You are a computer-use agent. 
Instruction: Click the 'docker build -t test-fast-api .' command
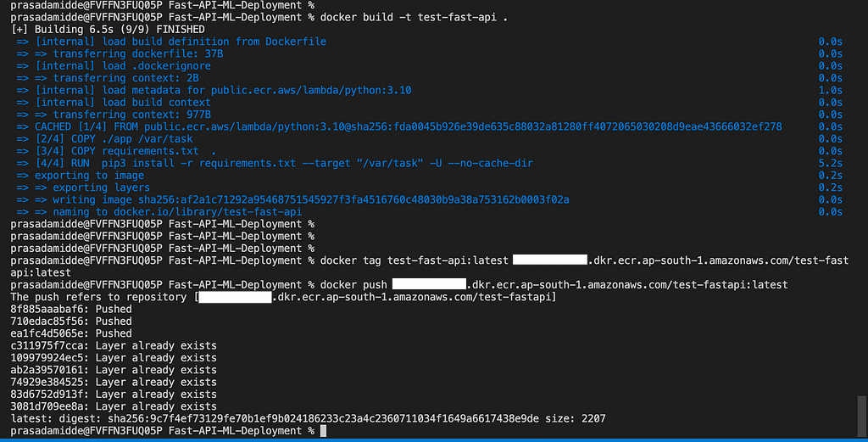point(414,17)
